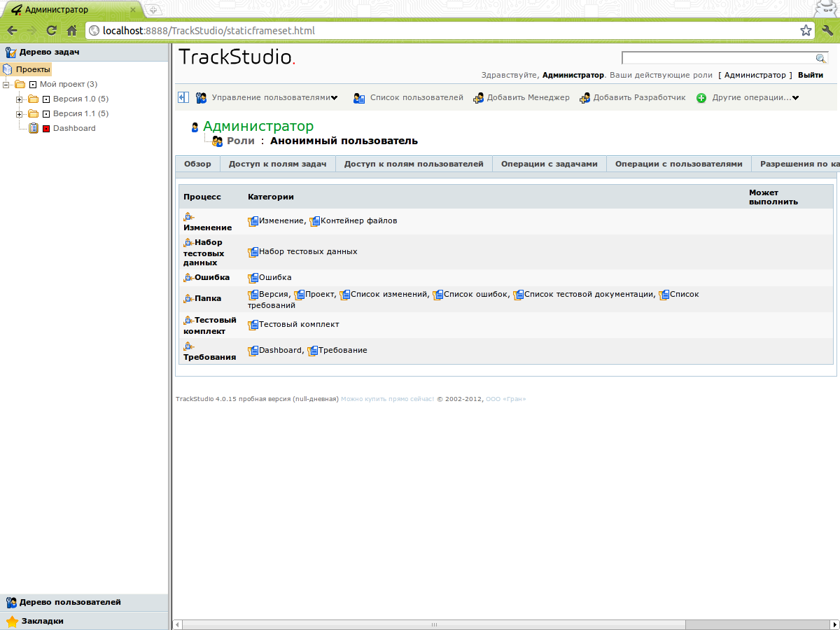Click ООО «Гран» footer link
840x630 pixels.
point(505,399)
